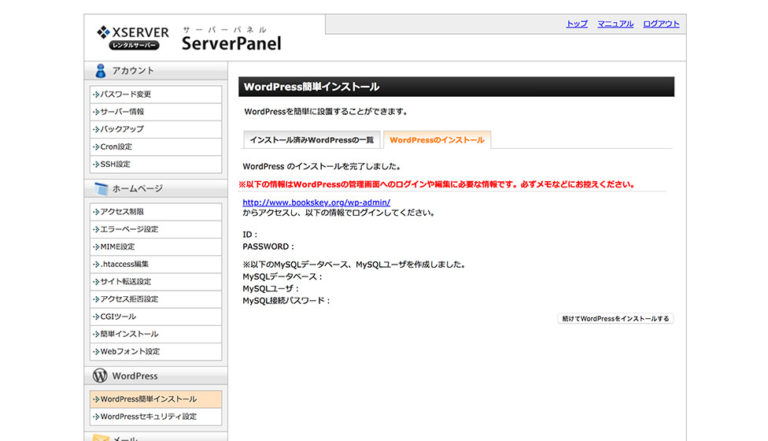Click 続けてWordPressをインストールする button
The width and height of the screenshot is (768, 441).
point(615,318)
